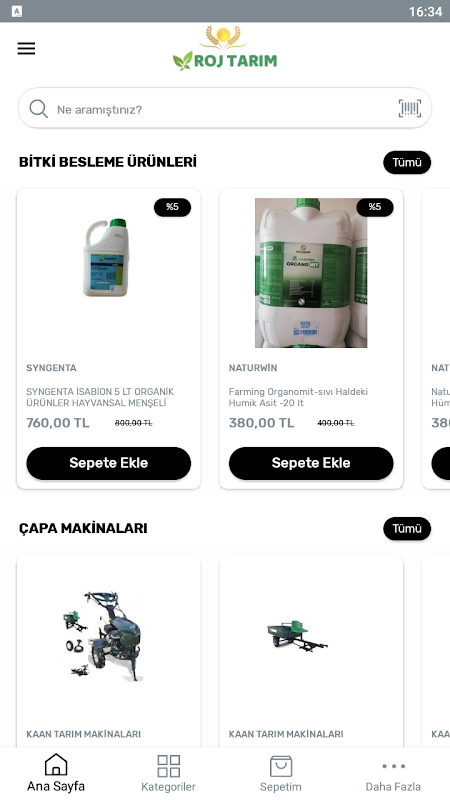Add Farming Organomit to cart
Image resolution: width=450 pixels, height=800 pixels.
click(x=311, y=463)
